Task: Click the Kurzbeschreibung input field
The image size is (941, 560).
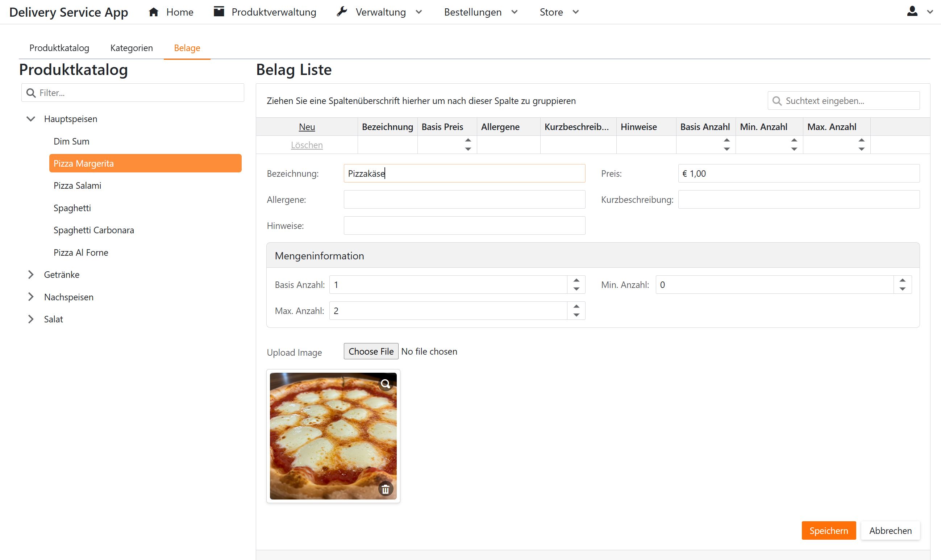Action: pyautogui.click(x=799, y=200)
